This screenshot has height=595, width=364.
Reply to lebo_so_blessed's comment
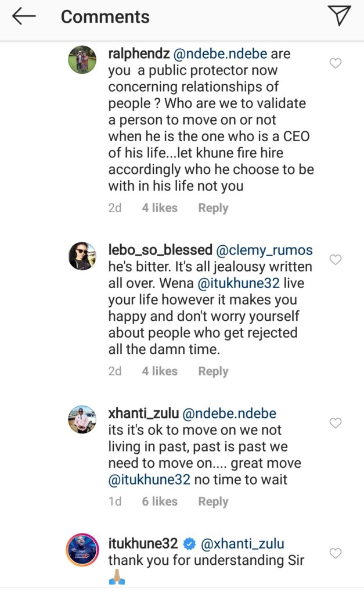point(213,371)
